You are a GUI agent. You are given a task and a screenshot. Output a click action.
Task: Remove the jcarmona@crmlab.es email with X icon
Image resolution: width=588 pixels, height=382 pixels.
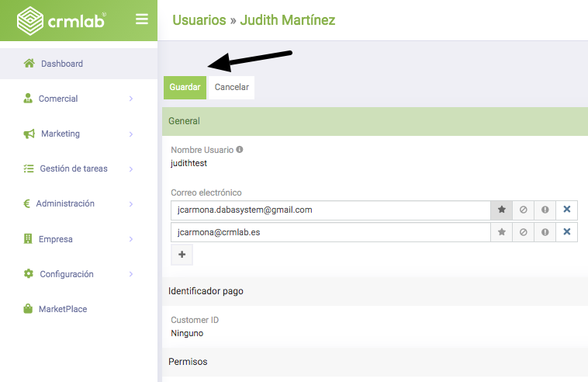566,231
